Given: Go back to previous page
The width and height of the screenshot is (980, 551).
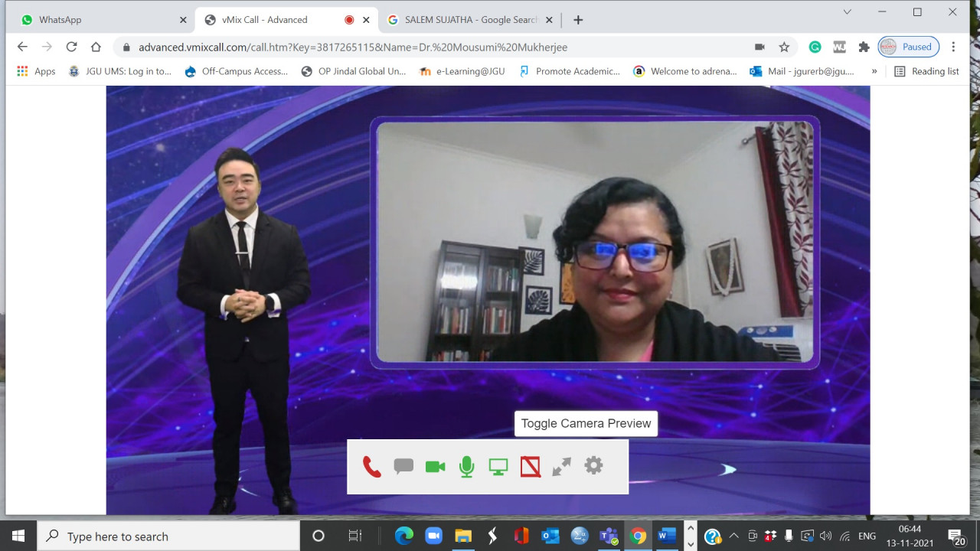Looking at the screenshot, I should click(x=22, y=47).
